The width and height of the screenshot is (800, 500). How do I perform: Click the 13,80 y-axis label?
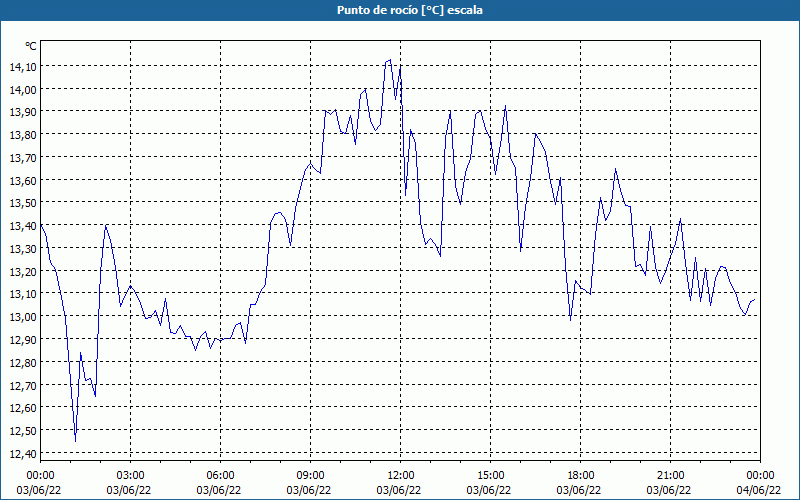23,135
